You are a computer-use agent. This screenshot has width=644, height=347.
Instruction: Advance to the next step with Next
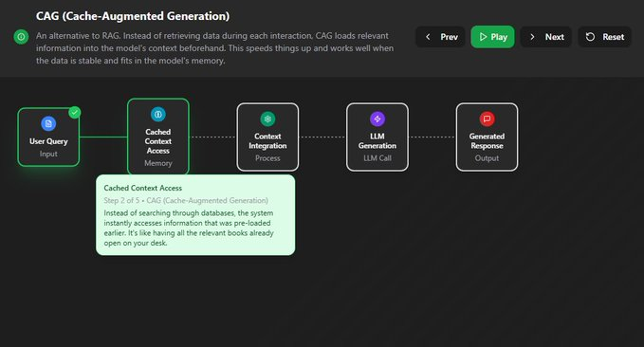[546, 37]
